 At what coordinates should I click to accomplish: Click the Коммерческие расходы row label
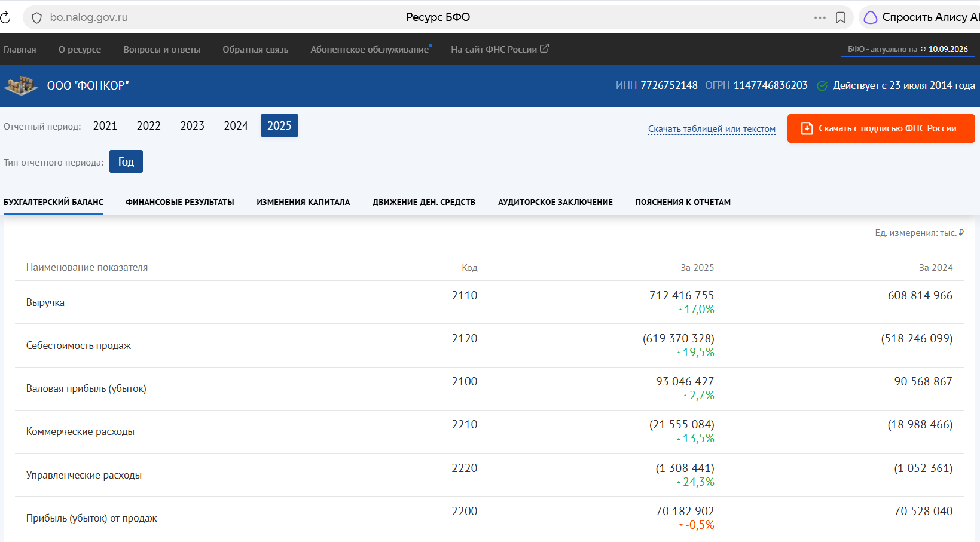tap(80, 431)
